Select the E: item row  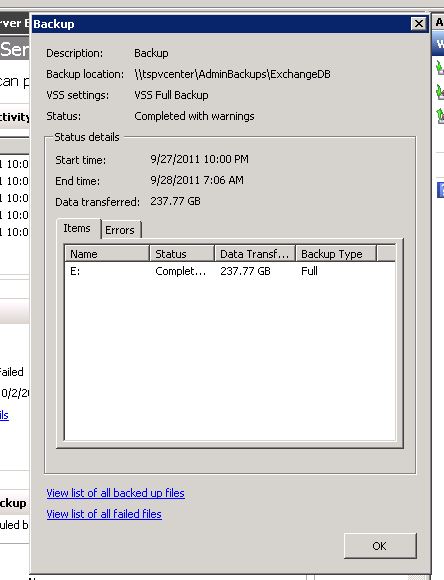(230, 271)
